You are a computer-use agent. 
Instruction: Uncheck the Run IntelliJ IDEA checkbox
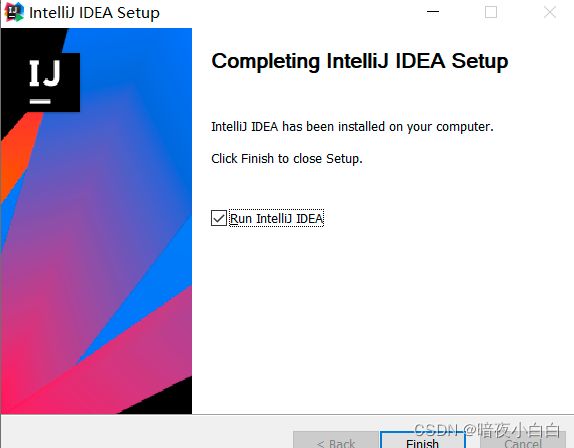point(219,218)
